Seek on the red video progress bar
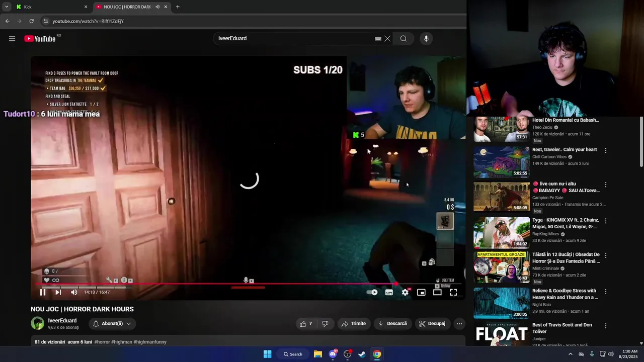 click(248, 284)
